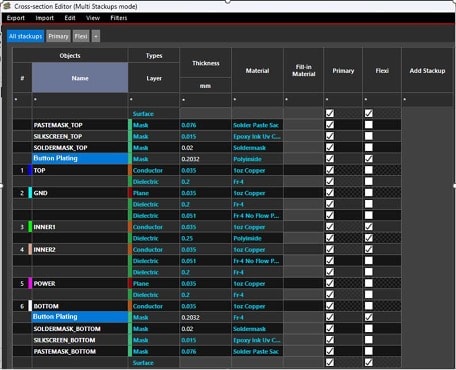Image resolution: width=456 pixels, height=370 pixels.
Task: Click the Cross-section Editor app icon
Action: (7, 6)
